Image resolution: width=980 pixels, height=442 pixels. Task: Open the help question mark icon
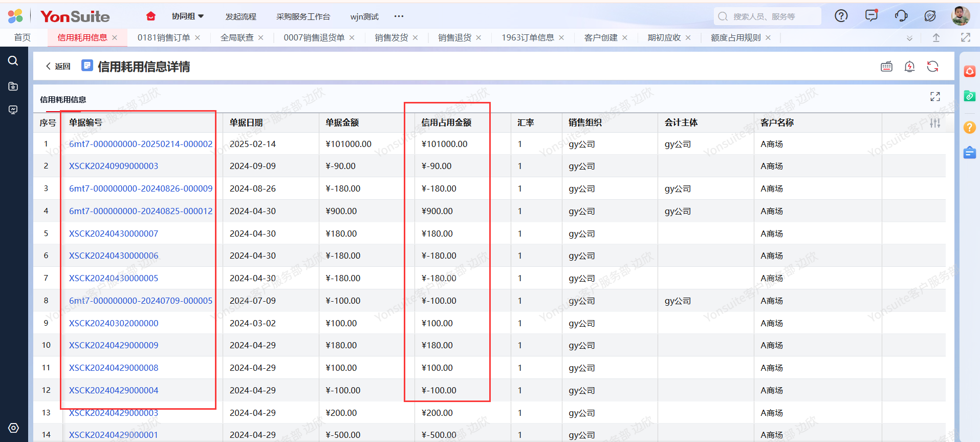(x=841, y=16)
